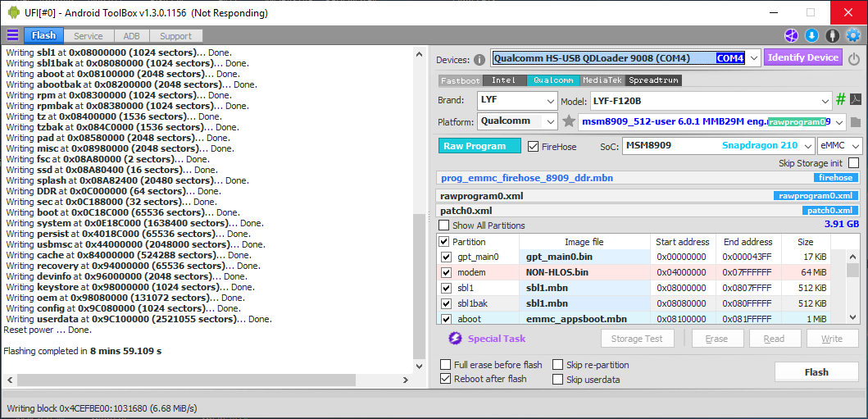Screen dimensions: 868x419
Task: Open the hamburger main menu
Action: click(x=12, y=36)
